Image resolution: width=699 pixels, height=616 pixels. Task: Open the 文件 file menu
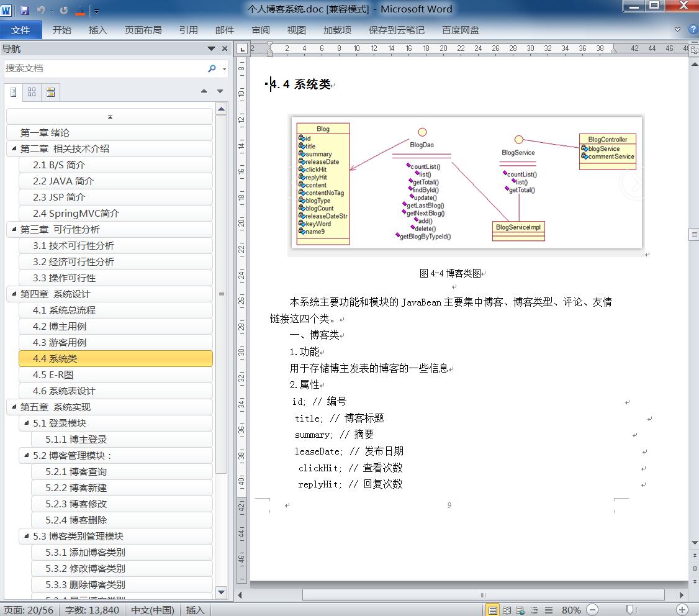(x=20, y=30)
